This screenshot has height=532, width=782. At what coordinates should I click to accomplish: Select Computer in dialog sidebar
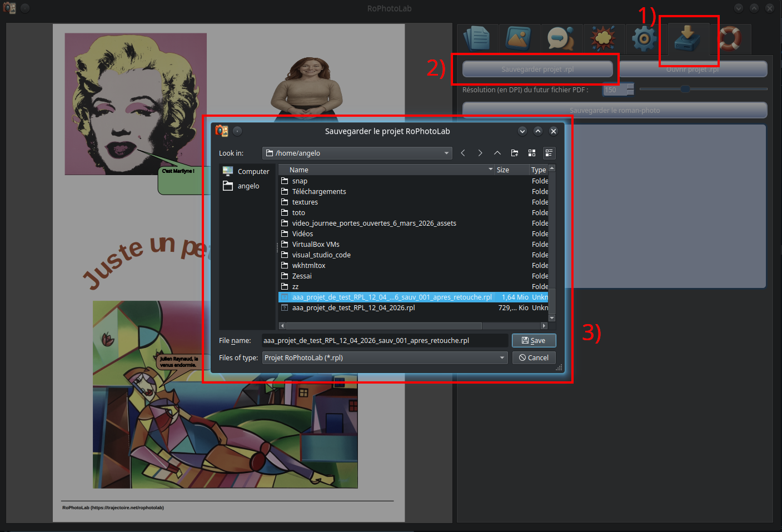coord(253,171)
